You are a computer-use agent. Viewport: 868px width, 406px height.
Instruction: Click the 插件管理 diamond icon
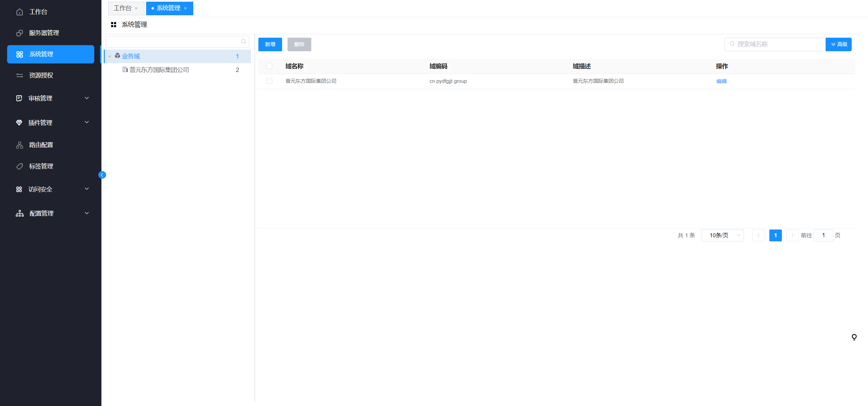[x=19, y=123]
